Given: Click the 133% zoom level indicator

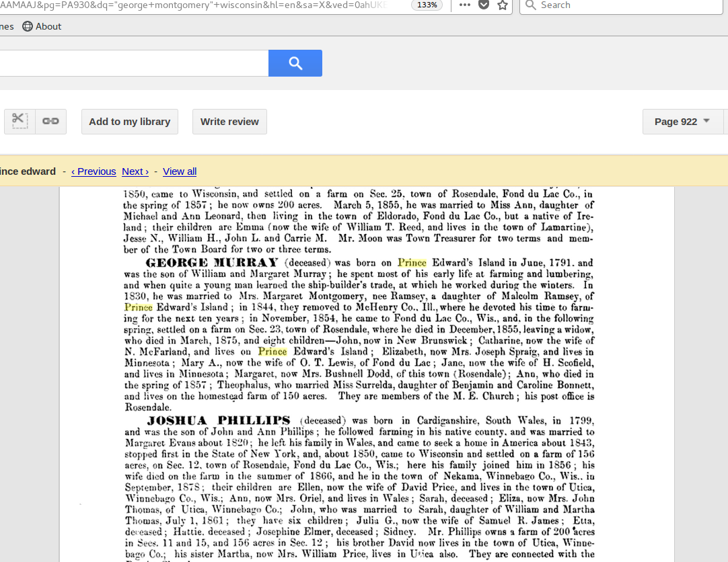Looking at the screenshot, I should pyautogui.click(x=427, y=5).
